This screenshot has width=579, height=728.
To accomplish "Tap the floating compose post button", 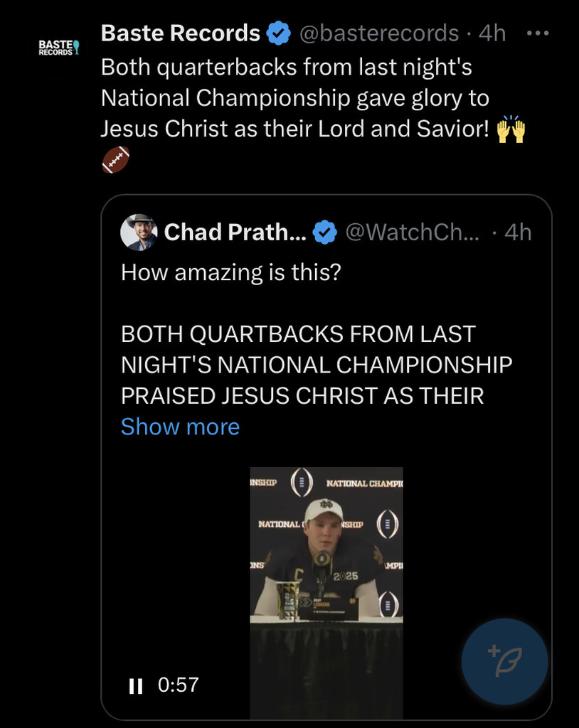I will [x=504, y=661].
